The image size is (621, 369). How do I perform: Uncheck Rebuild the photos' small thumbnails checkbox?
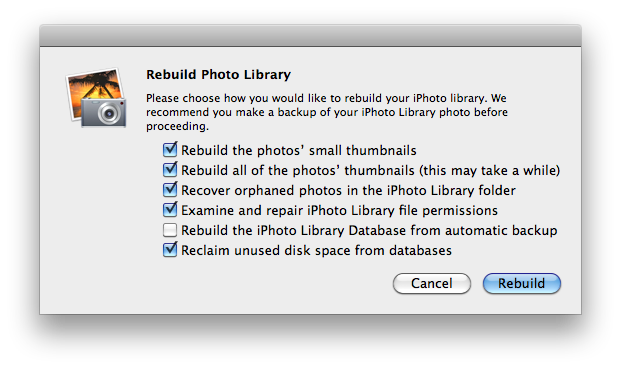pos(170,150)
